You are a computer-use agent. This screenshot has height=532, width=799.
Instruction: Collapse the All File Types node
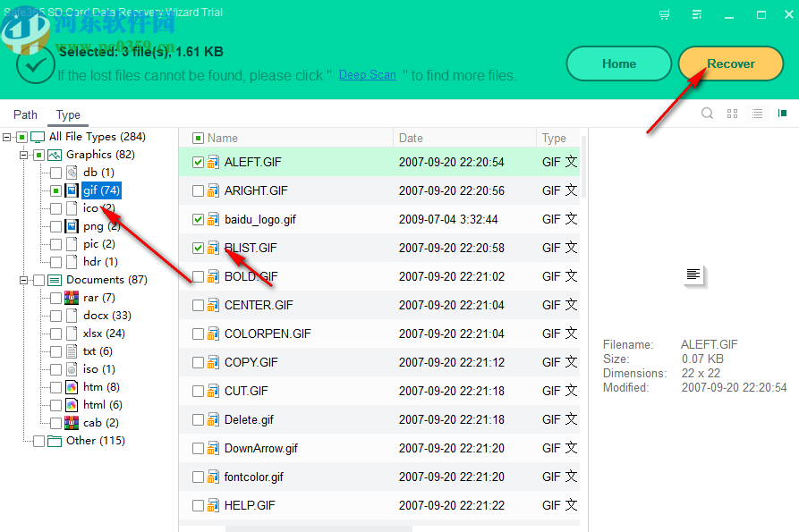point(7,136)
